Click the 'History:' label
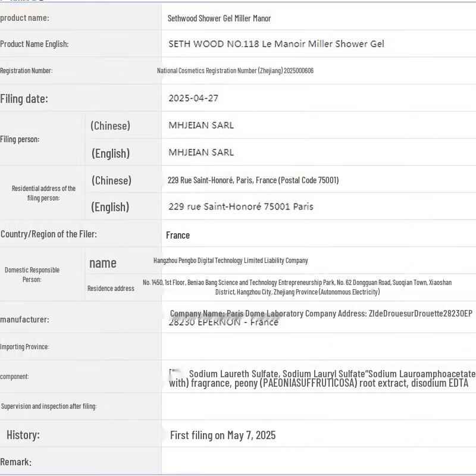Screen dimensions: 476x476 tap(23, 435)
